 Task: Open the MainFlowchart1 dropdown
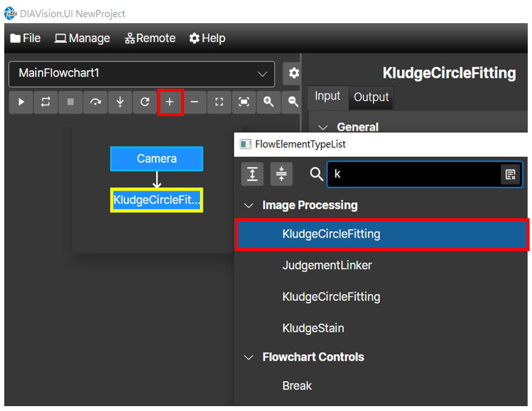click(142, 74)
